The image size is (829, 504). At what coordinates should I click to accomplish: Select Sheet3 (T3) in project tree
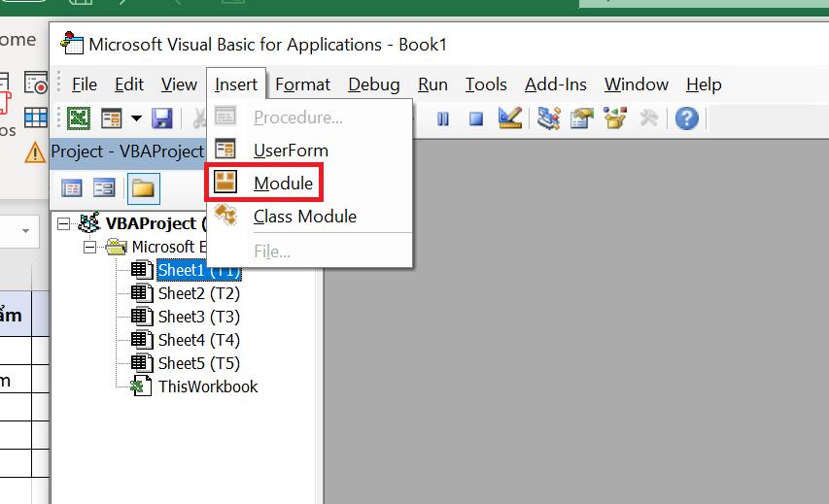[199, 317]
